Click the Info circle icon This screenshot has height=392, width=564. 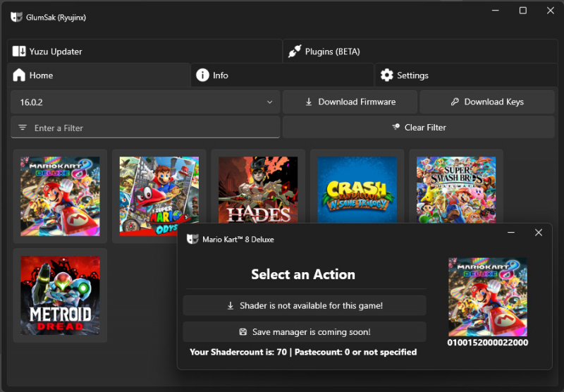tap(202, 75)
